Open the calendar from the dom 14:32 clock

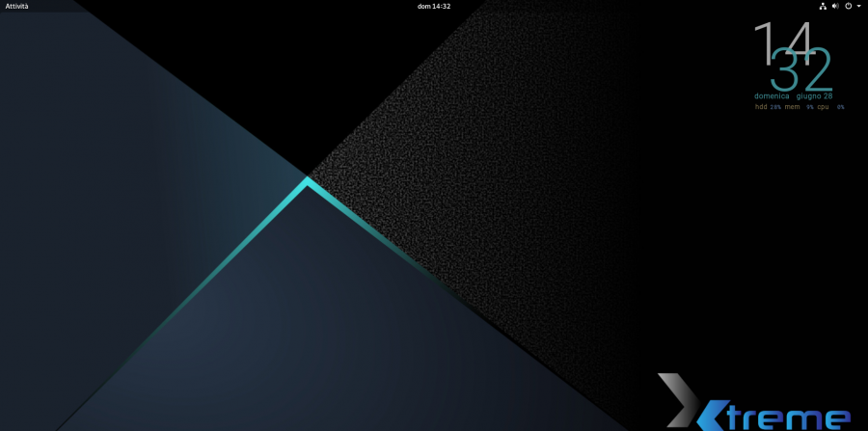click(434, 6)
